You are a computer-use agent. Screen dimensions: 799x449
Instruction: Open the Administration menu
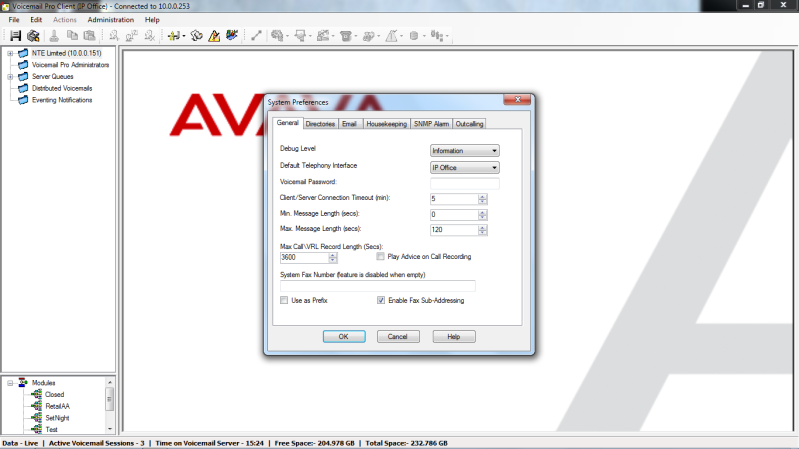pyautogui.click(x=111, y=20)
